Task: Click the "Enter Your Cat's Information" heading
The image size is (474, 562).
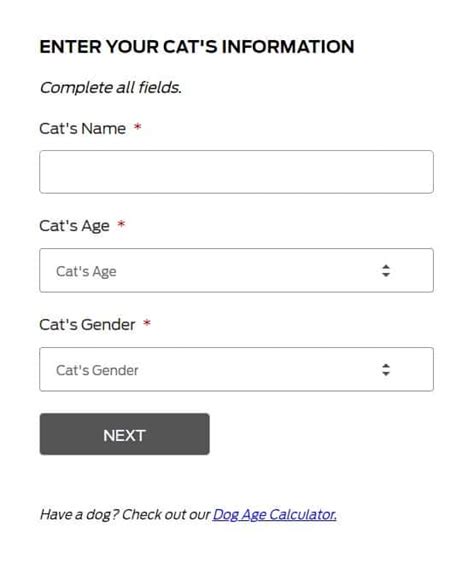Action: tap(197, 47)
